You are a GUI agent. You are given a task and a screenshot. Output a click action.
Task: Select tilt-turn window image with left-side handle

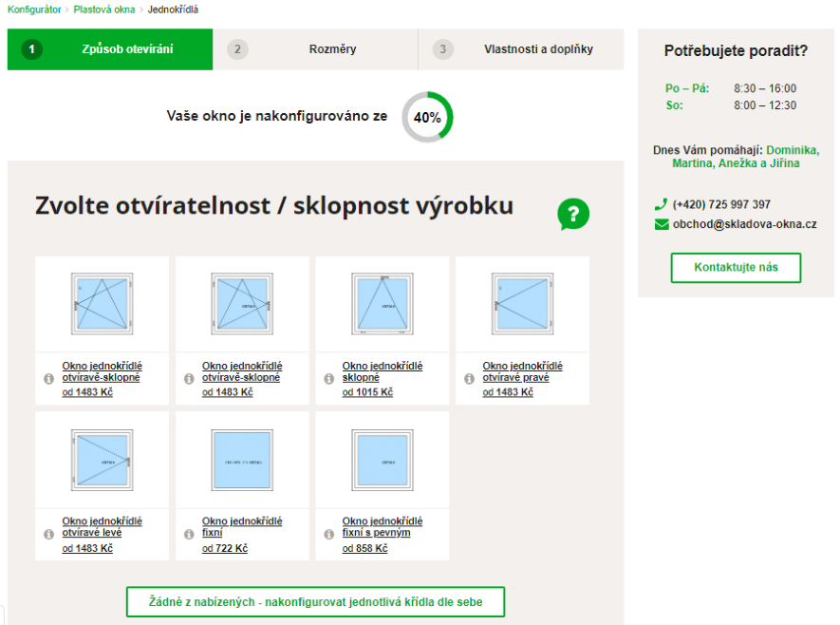pyautogui.click(x=102, y=303)
